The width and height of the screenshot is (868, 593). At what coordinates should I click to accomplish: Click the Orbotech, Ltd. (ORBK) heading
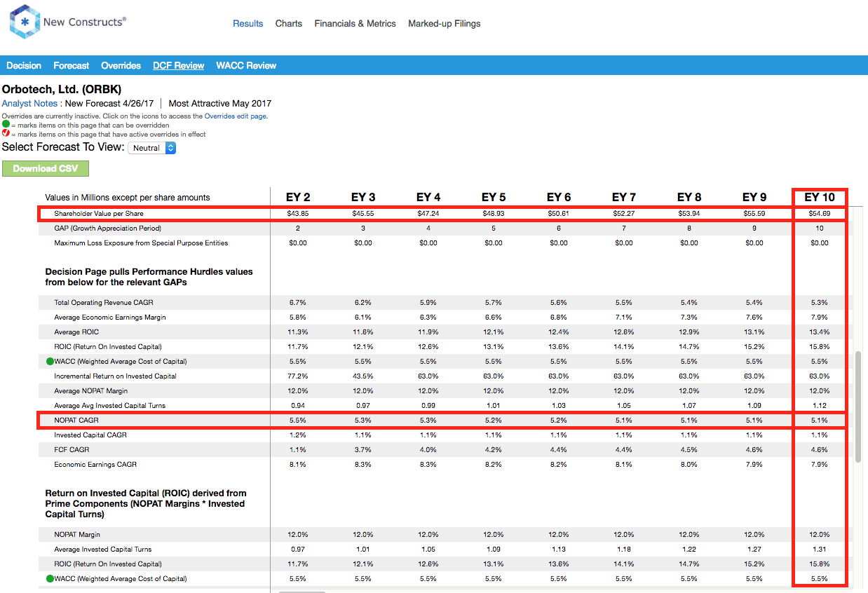tap(62, 90)
